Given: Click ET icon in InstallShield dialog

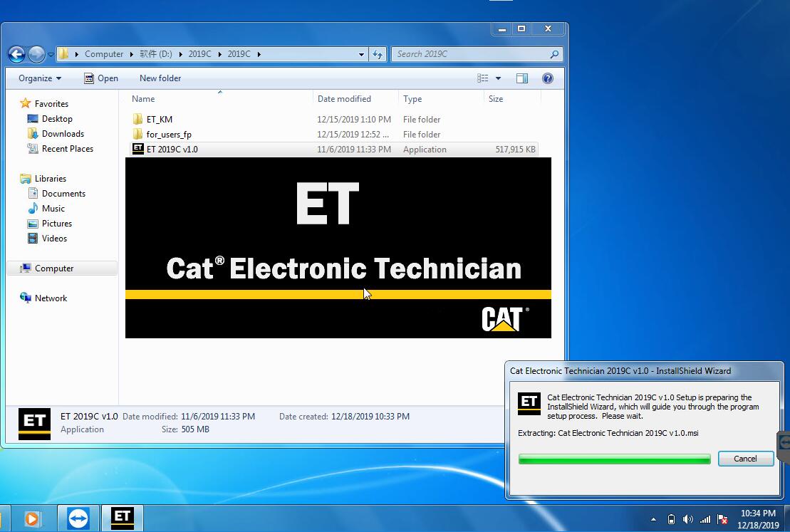Looking at the screenshot, I should (x=529, y=404).
